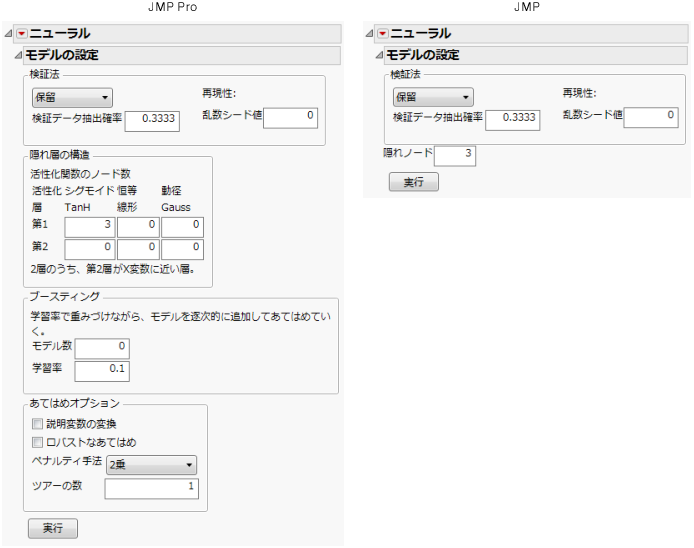This screenshot has height=548, width=694.
Task: Open red triangle menu in JMP ニューラル panel
Action: [383, 34]
